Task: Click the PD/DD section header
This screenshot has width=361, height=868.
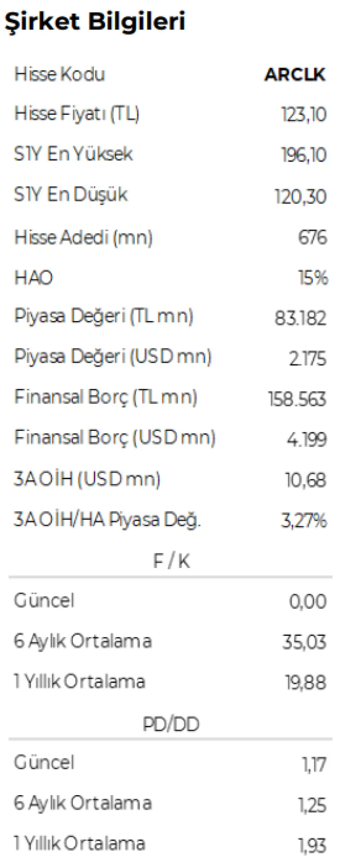Action: (171, 724)
